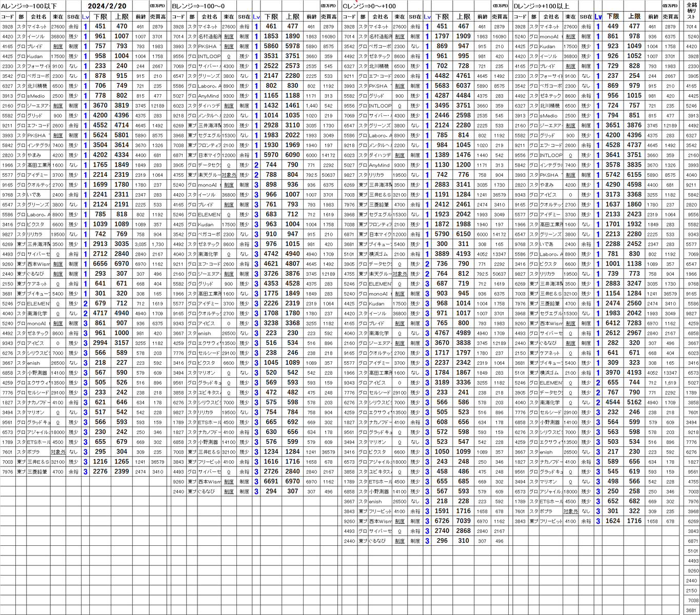Click upper-limit 5978 in the B range
The width and height of the screenshot is (700, 615).
[293, 46]
